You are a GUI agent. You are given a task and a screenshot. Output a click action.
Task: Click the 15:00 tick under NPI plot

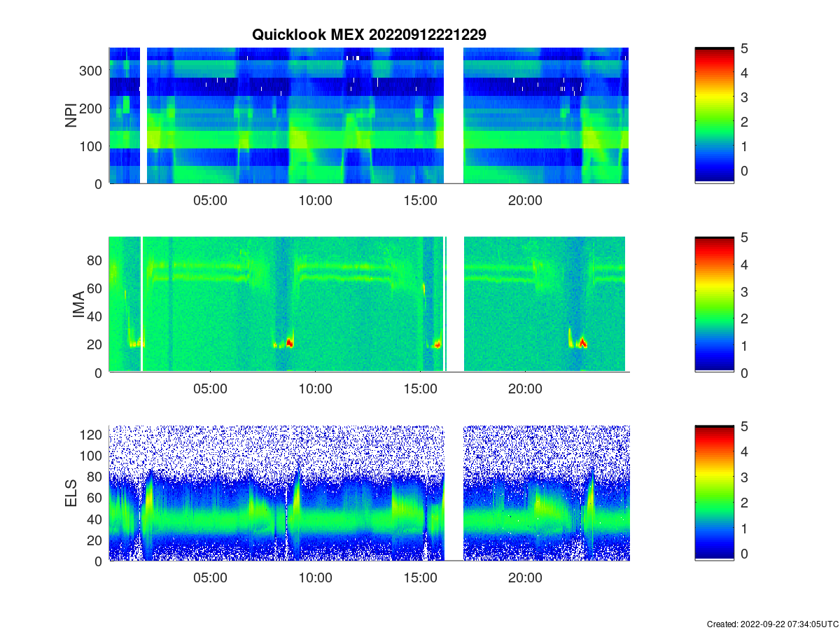pyautogui.click(x=420, y=200)
